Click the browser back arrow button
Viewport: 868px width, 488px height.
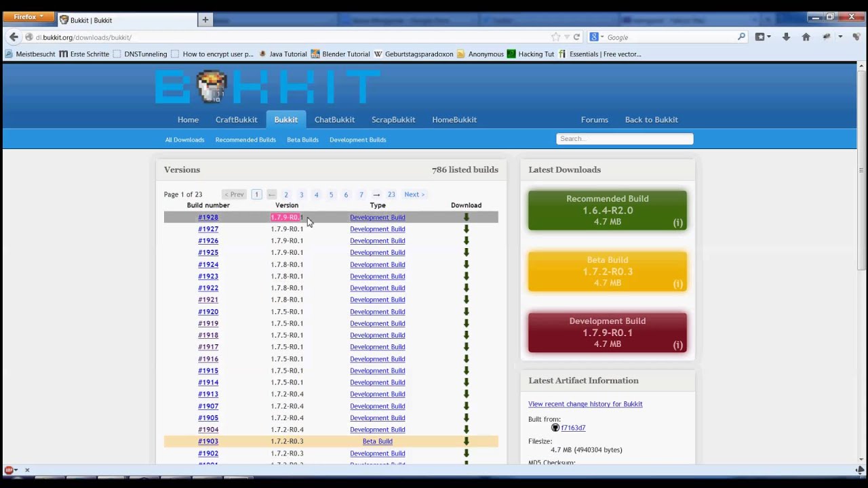(14, 37)
